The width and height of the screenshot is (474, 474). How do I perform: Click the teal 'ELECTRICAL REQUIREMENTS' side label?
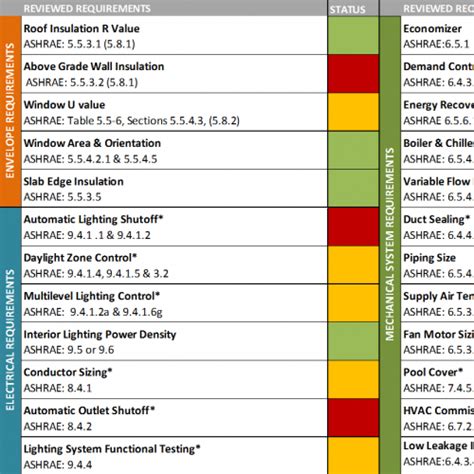pos(10,341)
